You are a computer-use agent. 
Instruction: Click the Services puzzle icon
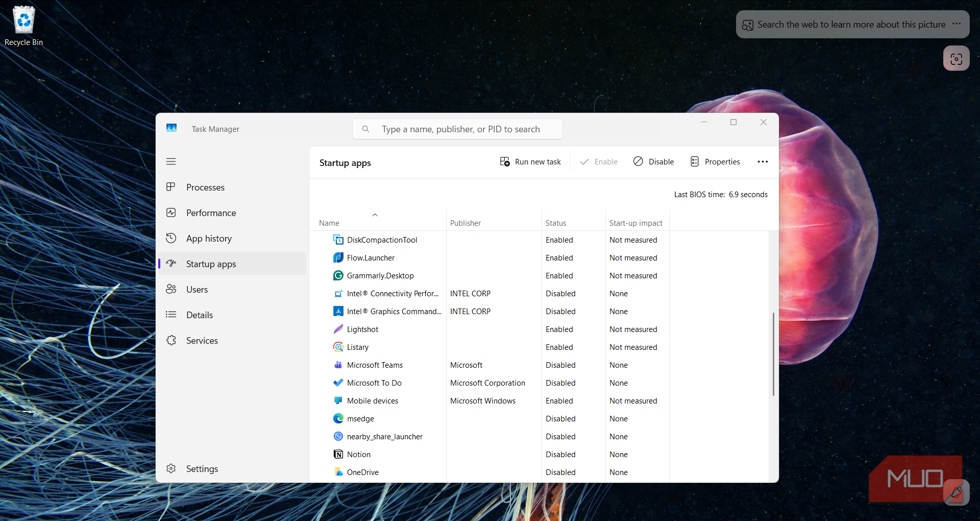171,340
